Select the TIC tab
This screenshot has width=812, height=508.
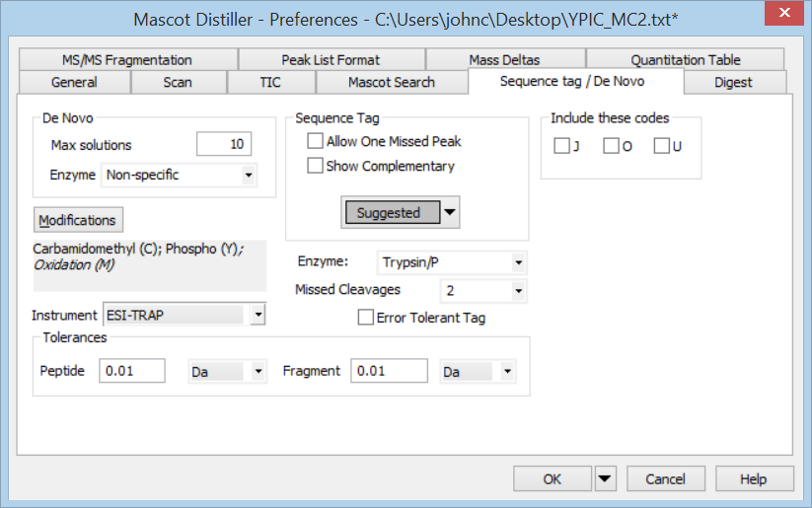pos(271,82)
